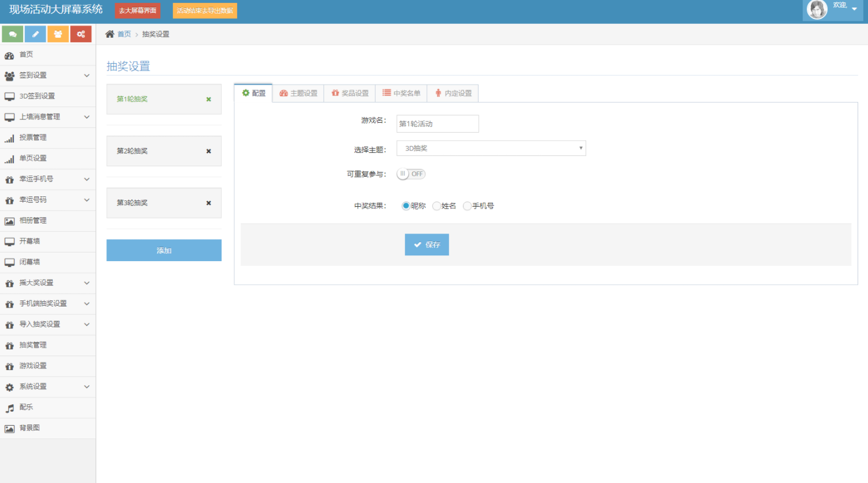Click the music note icon beside 配乐
The width and height of the screenshot is (868, 483).
(x=9, y=408)
